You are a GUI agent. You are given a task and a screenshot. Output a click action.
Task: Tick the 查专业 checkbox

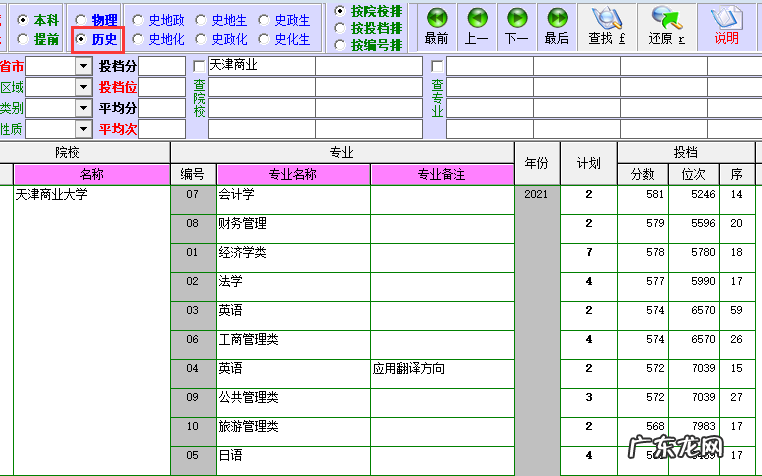click(x=437, y=66)
